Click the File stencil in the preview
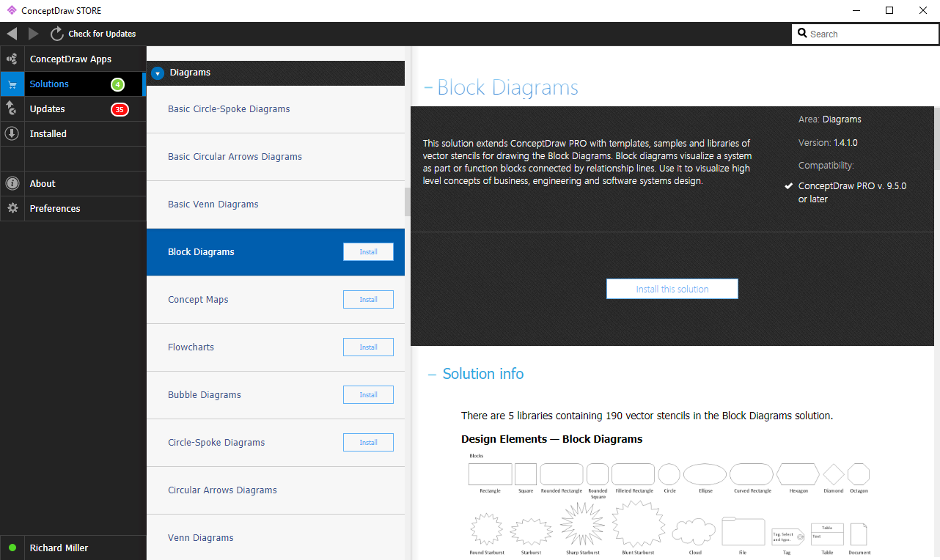 pyautogui.click(x=743, y=531)
